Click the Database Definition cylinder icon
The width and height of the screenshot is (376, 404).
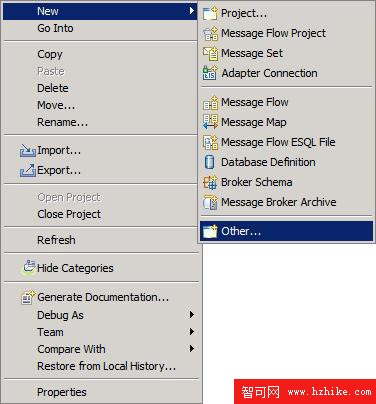pyautogui.click(x=210, y=162)
